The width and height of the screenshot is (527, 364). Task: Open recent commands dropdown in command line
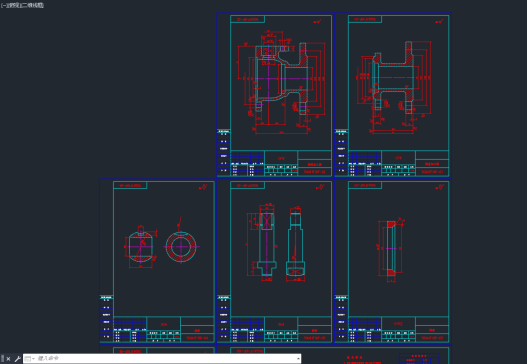30,359
